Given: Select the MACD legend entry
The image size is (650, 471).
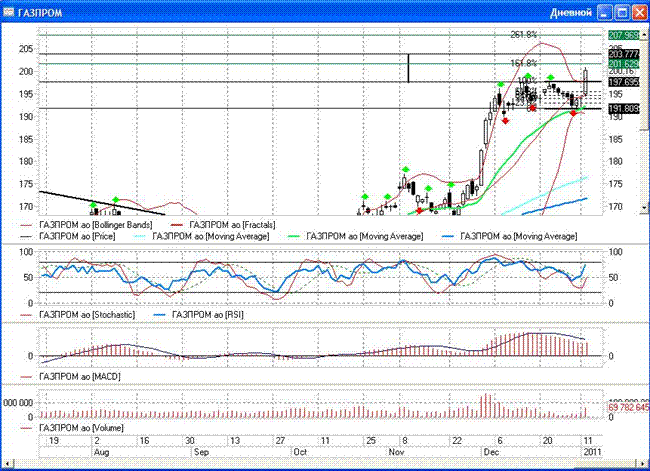Looking at the screenshot, I should tap(70, 376).
